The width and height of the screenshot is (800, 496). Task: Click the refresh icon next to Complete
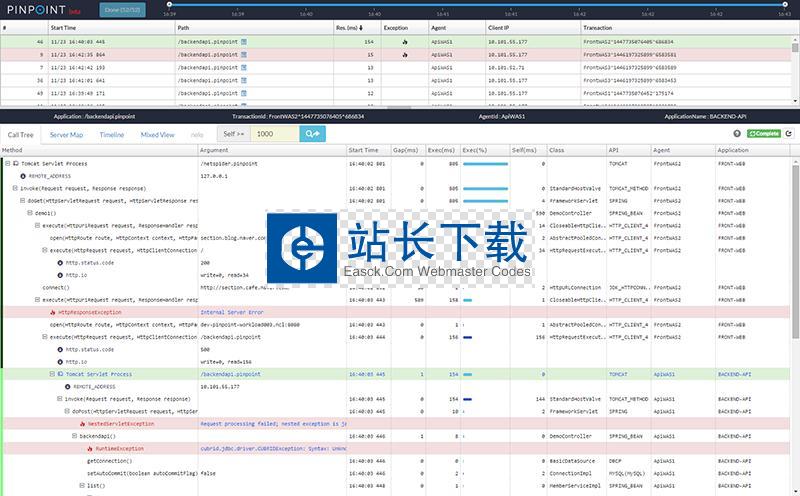[789, 133]
